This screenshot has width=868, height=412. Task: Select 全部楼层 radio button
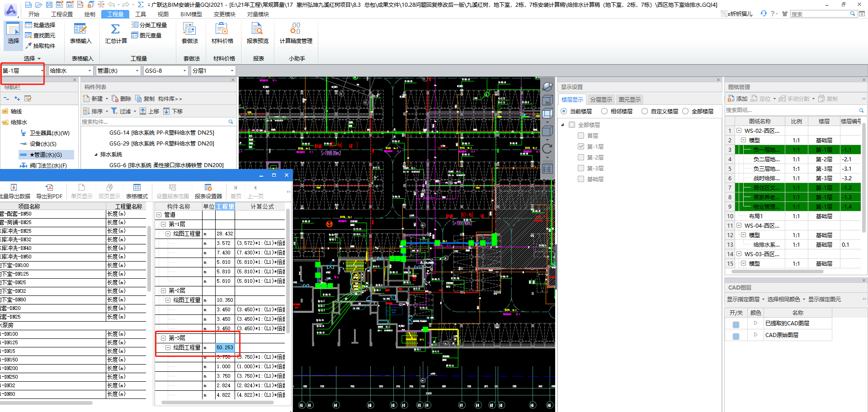(x=685, y=111)
